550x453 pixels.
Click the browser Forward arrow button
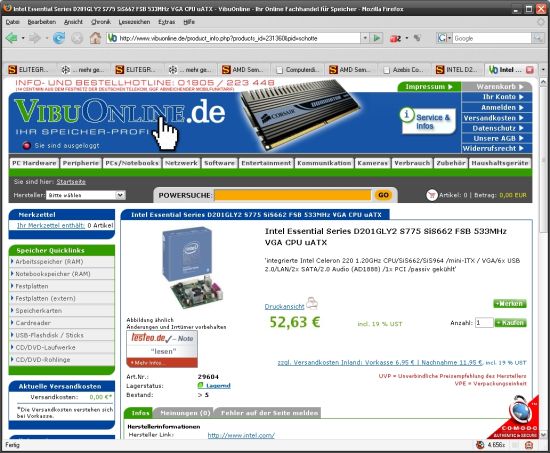click(x=35, y=38)
